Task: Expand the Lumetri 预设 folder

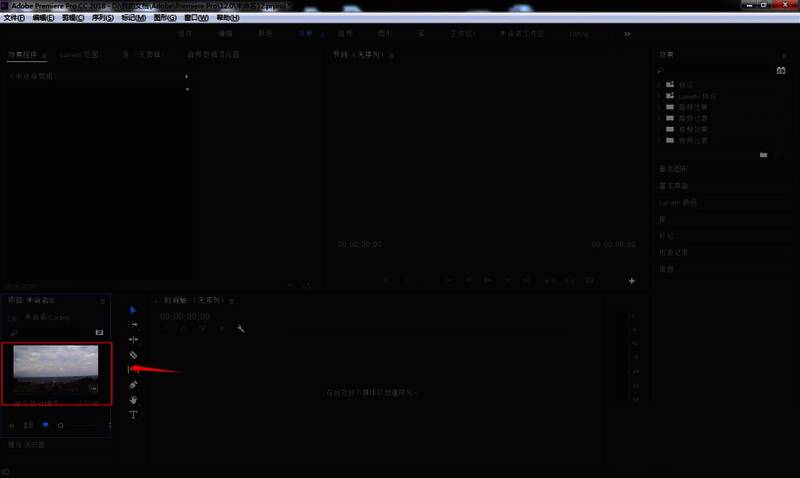Action: tap(659, 96)
